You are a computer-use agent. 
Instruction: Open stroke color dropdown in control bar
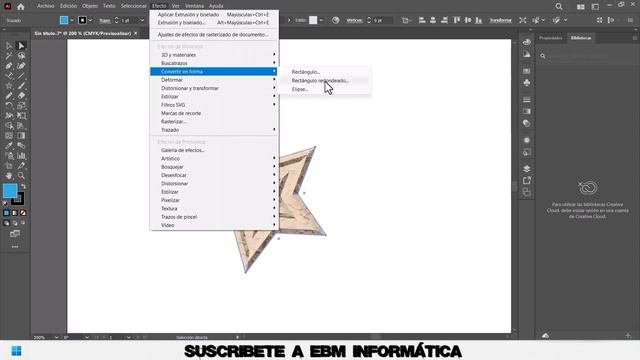tap(90, 20)
